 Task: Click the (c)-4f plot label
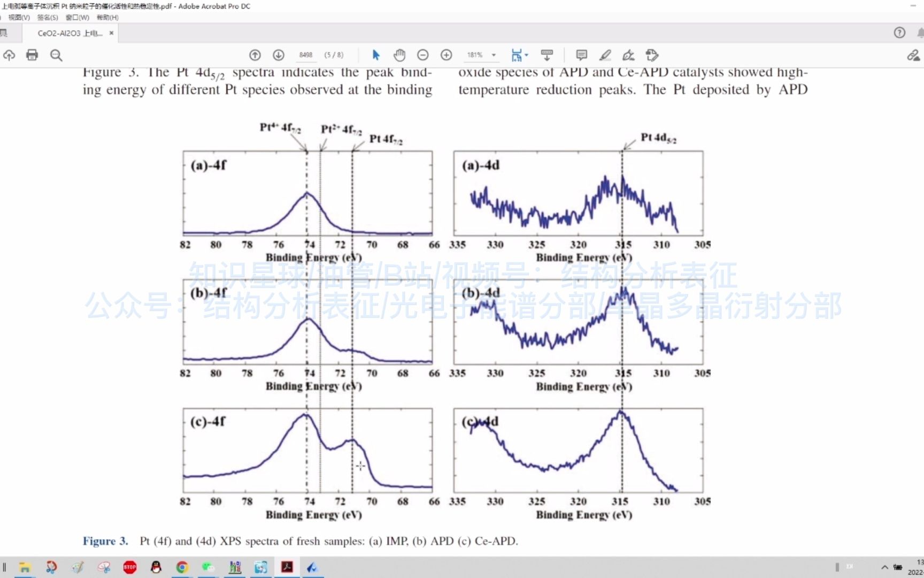click(208, 422)
